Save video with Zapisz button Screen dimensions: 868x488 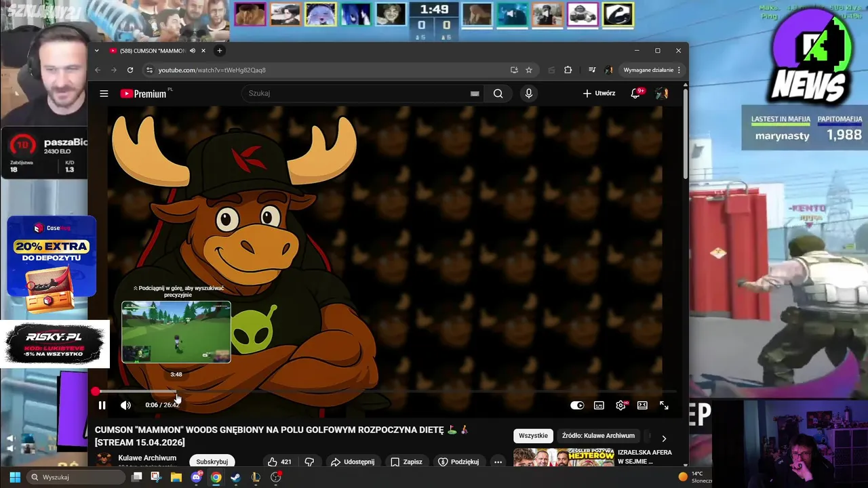tap(406, 462)
